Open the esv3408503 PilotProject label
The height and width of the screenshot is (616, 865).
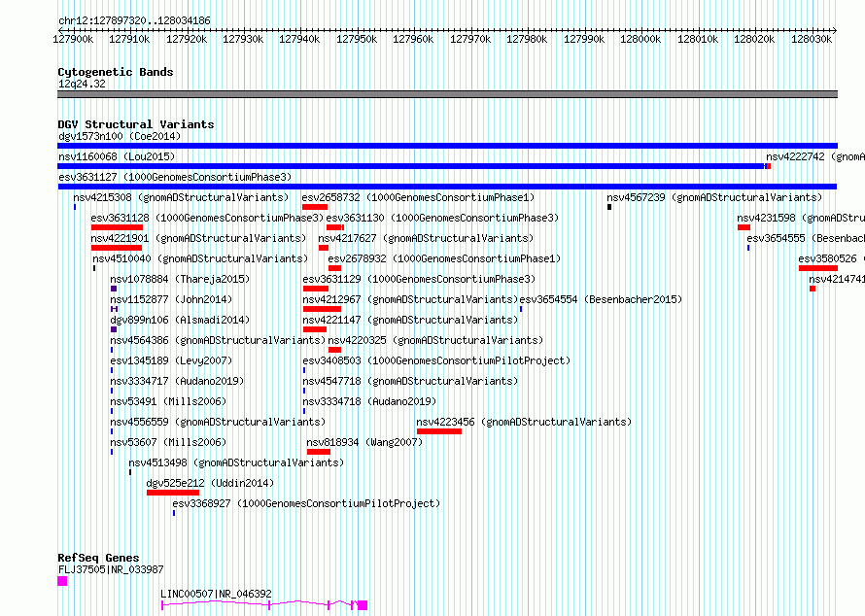click(436, 360)
